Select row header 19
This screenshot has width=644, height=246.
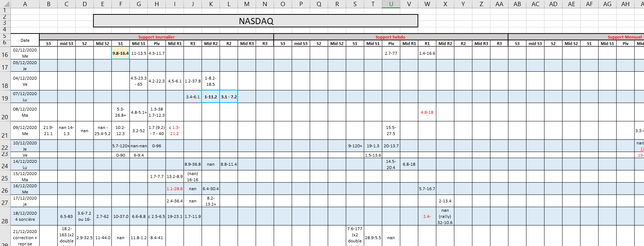coord(5,97)
